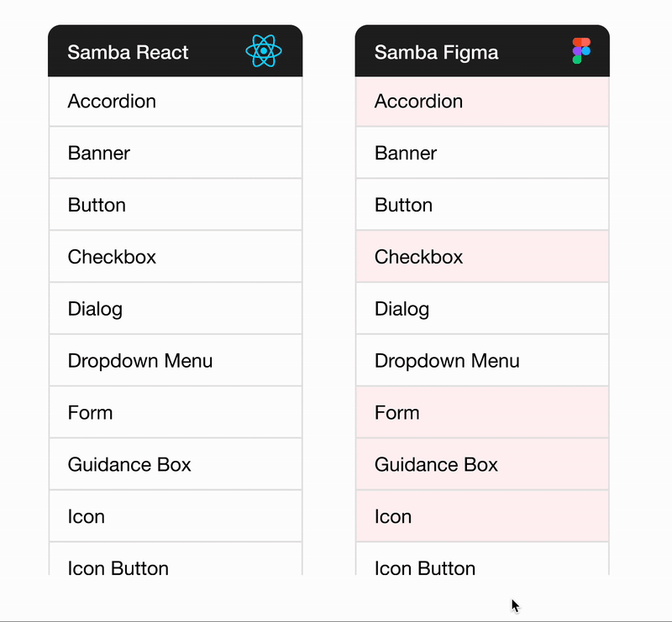Image resolution: width=672 pixels, height=622 pixels.
Task: Select Banner in the Samba Figma column
Action: click(x=482, y=153)
